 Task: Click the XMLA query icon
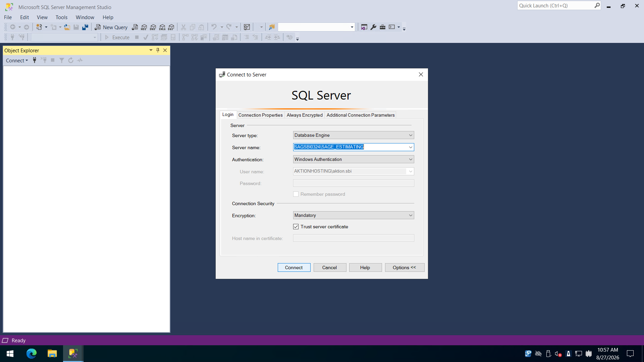point(162,27)
